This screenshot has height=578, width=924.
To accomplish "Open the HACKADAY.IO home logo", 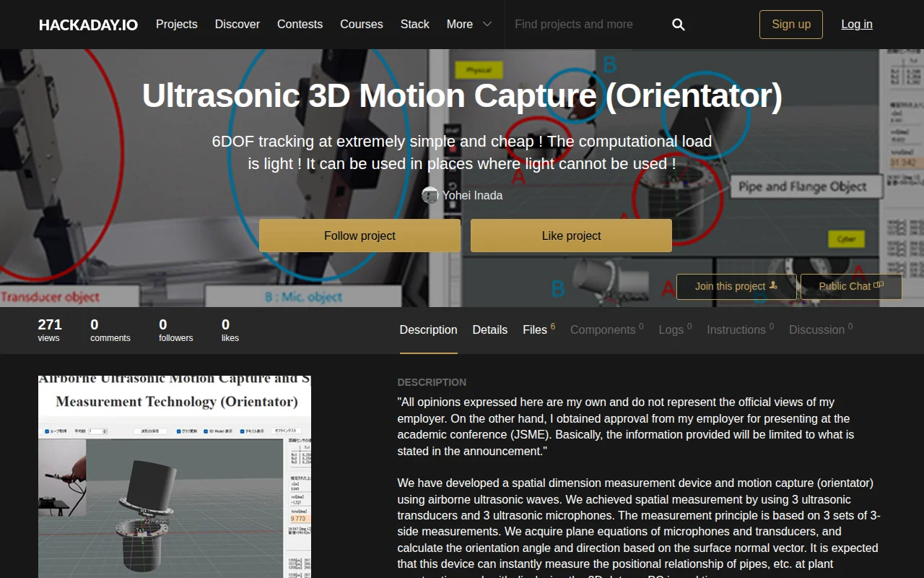I will point(88,25).
